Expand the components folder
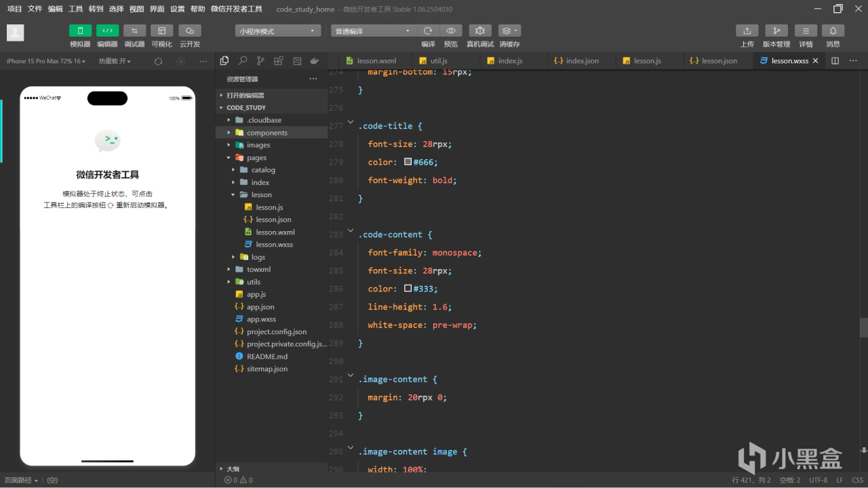868x488 pixels. [267, 133]
